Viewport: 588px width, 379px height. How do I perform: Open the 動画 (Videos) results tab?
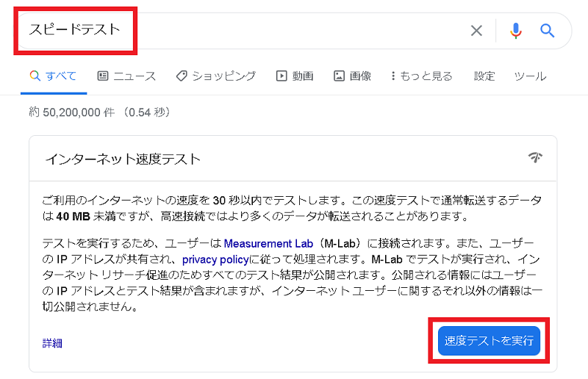(x=295, y=76)
